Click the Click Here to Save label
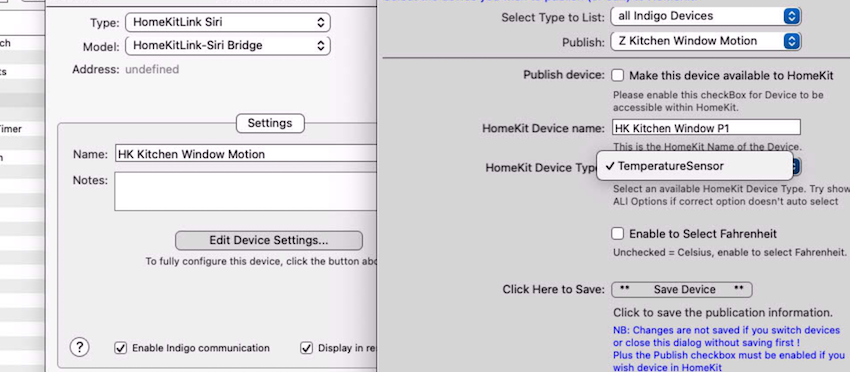The image size is (850, 372). 553,290
